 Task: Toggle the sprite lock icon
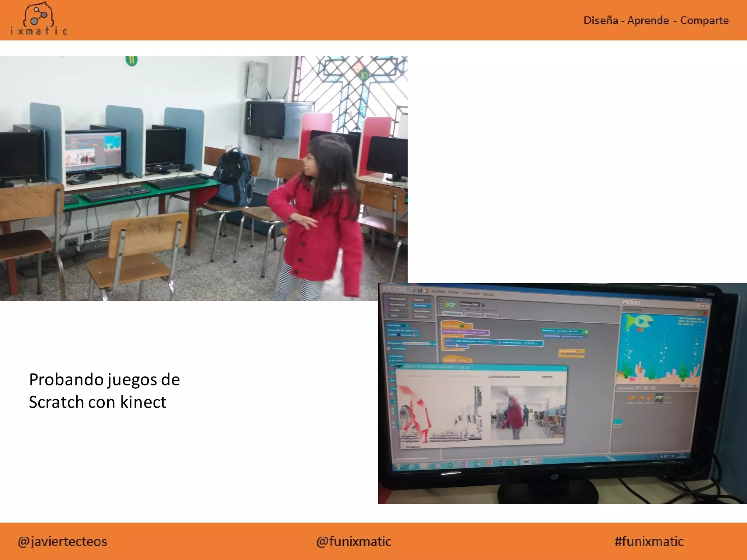click(x=483, y=305)
